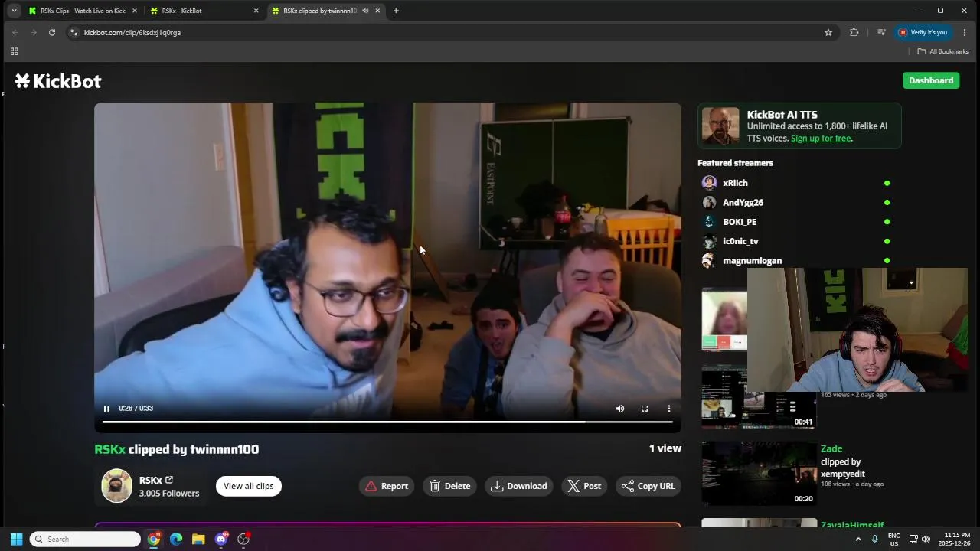
Task: Open the browser Extensions menu
Action: [854, 32]
